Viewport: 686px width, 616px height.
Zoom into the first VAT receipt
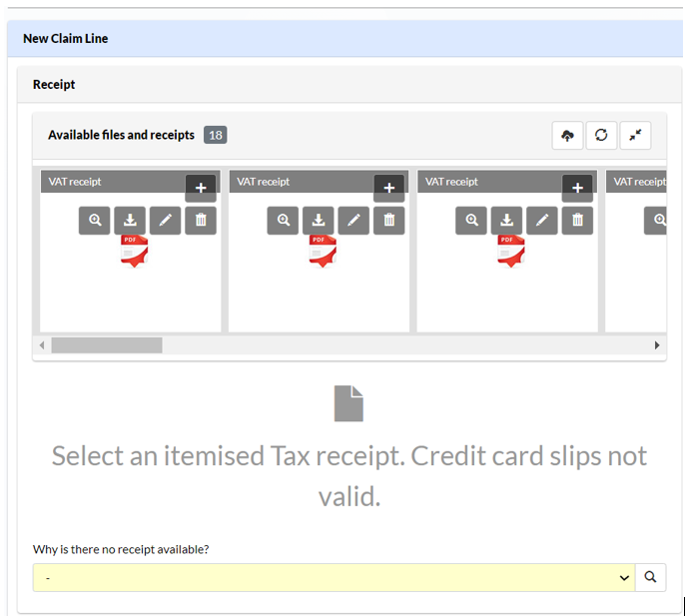pyautogui.click(x=95, y=220)
